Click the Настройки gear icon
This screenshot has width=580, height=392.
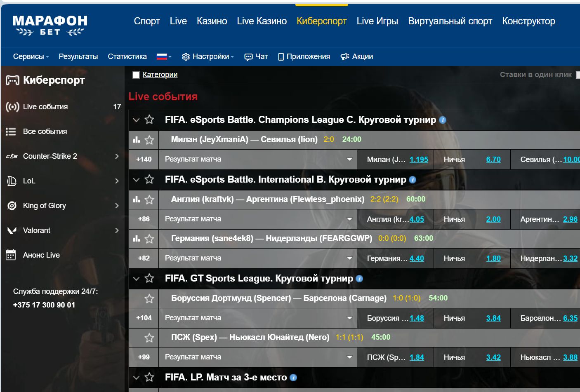pyautogui.click(x=186, y=57)
